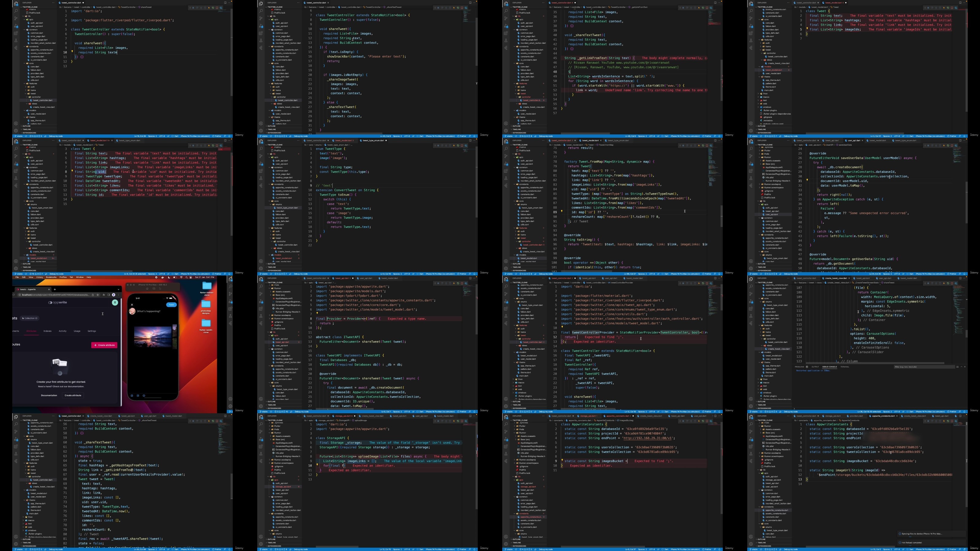Open the Appwrite Documentation link
Image resolution: width=980 pixels, height=551 pixels.
click(x=49, y=395)
